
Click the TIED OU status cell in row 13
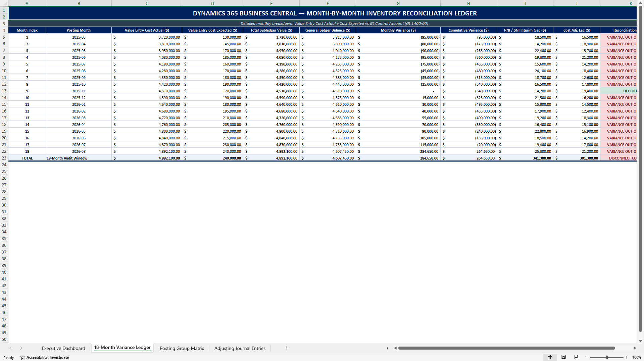[x=618, y=91]
